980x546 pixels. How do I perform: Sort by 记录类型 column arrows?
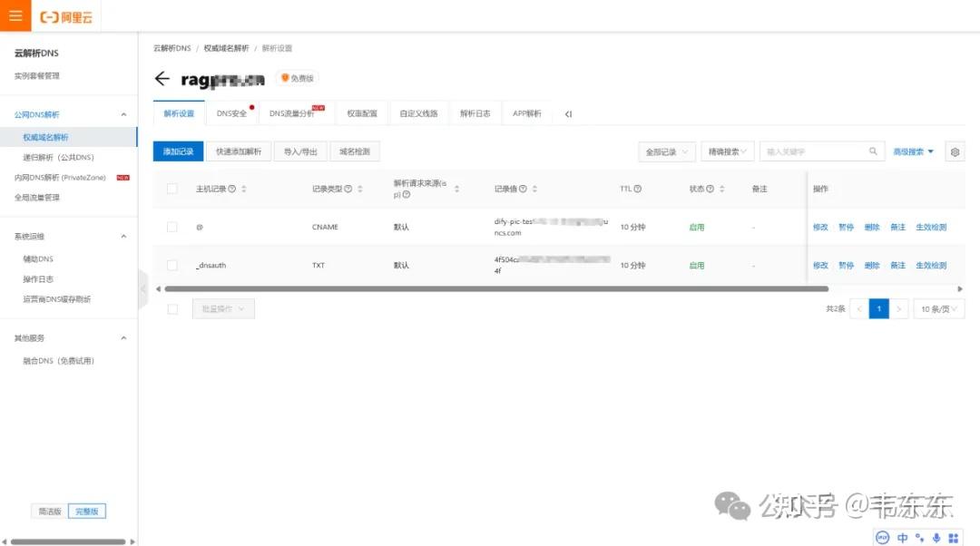tap(360, 189)
